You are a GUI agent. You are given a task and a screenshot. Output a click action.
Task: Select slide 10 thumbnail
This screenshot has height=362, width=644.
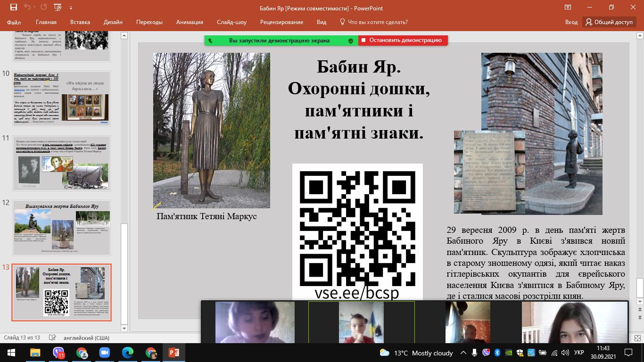[x=61, y=98]
